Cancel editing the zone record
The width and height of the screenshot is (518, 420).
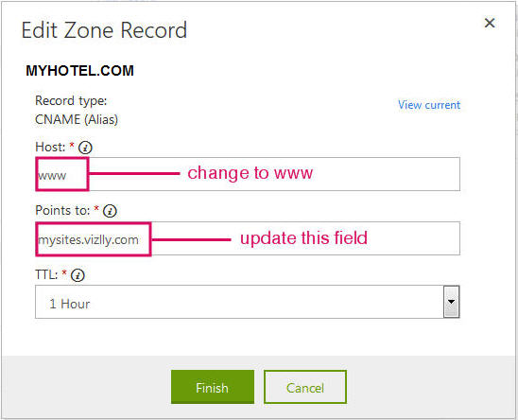tap(305, 387)
